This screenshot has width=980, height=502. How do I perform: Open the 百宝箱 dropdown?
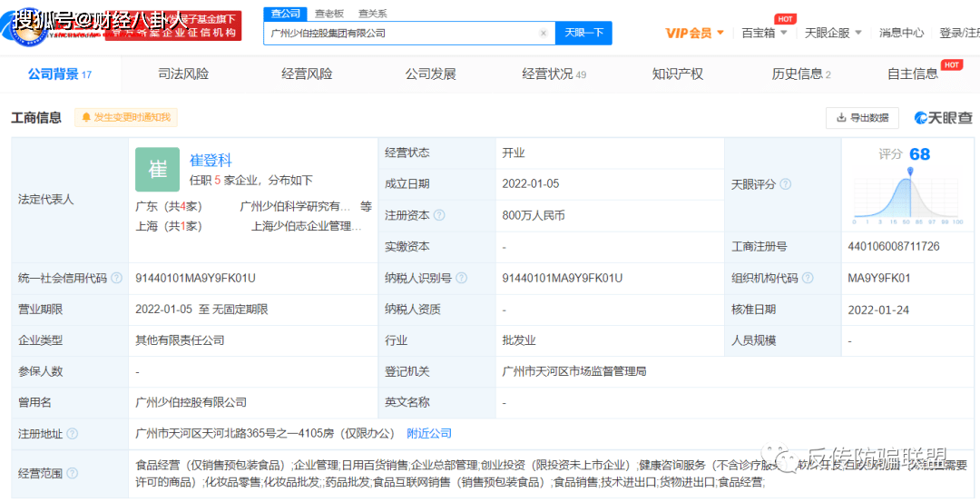(764, 33)
